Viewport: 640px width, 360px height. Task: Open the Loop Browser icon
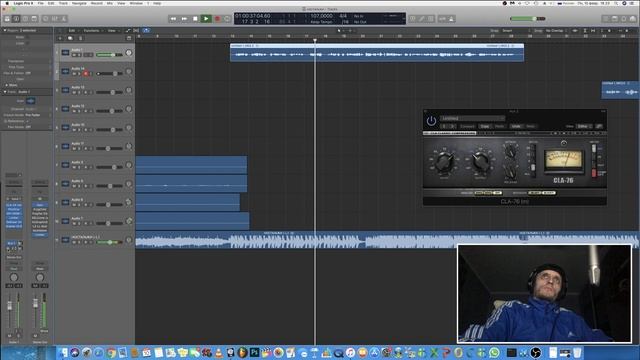tap(624, 19)
